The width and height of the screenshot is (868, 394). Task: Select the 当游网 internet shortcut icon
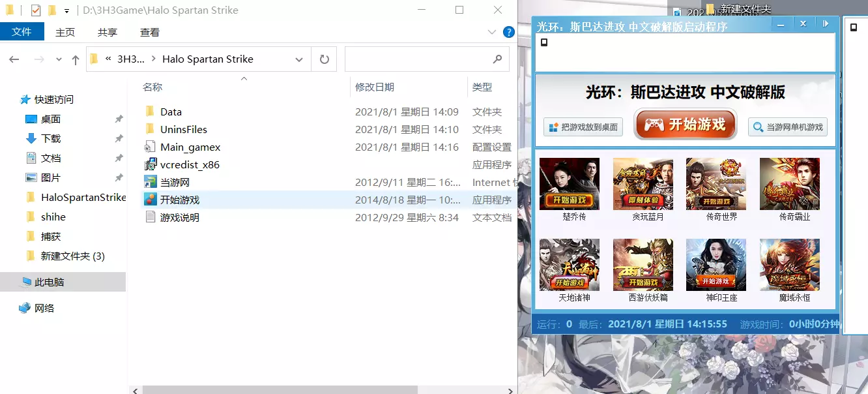tap(150, 182)
